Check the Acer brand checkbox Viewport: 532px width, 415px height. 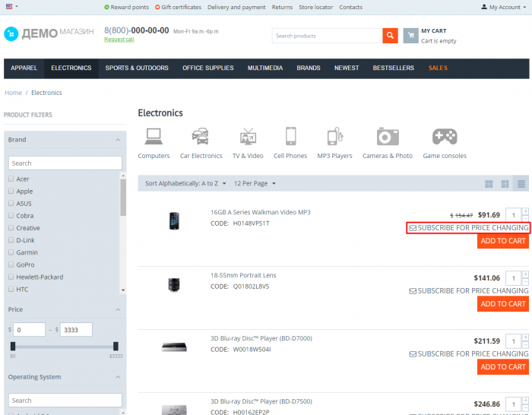click(11, 179)
